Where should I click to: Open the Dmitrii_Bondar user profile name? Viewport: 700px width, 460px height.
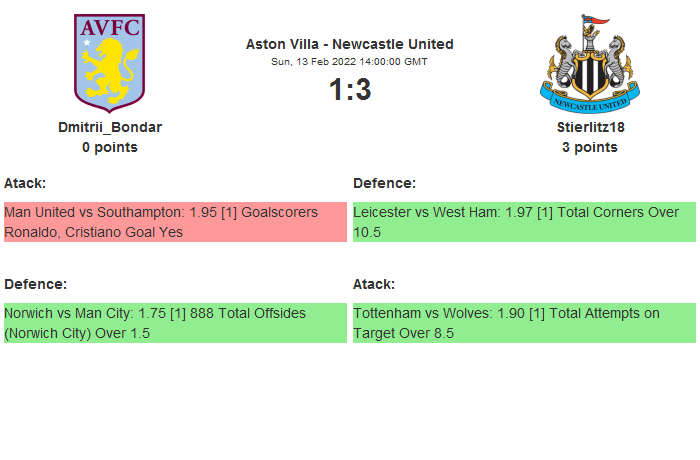coord(109,127)
